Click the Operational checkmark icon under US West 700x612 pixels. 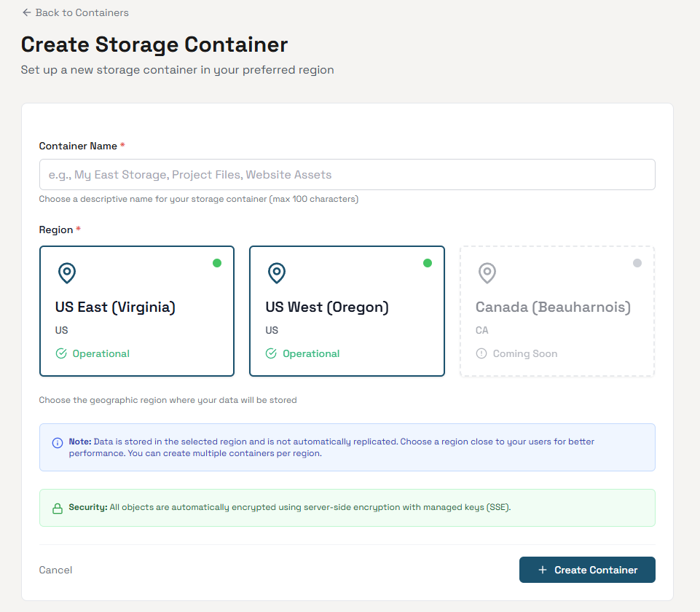(270, 353)
